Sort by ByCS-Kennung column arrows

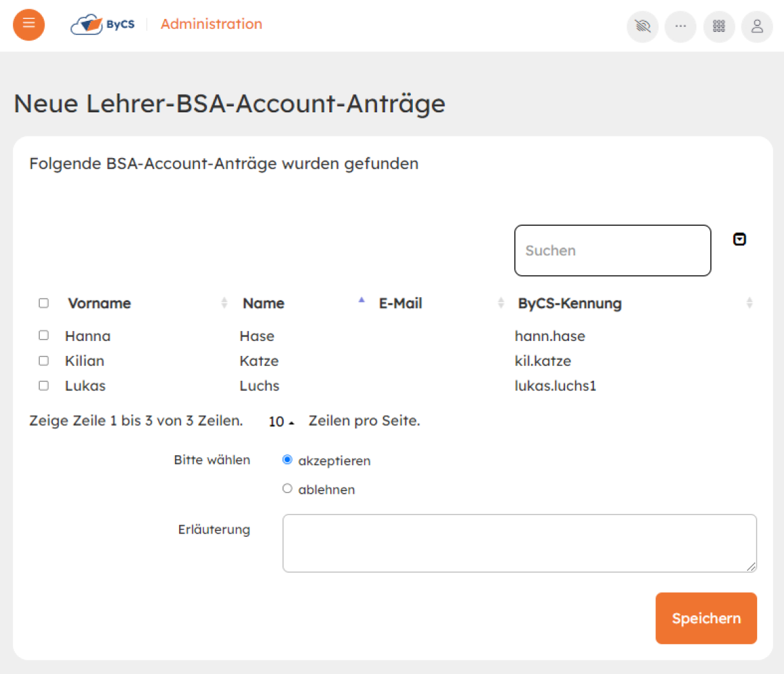749,303
